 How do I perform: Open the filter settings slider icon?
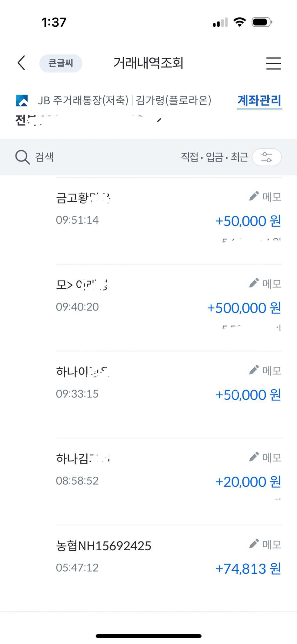[x=267, y=157]
